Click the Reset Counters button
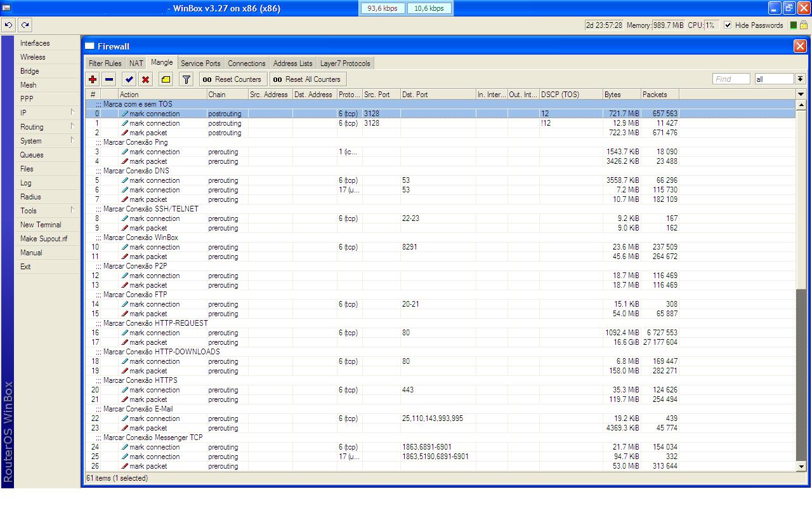Screen dimensions: 812x508 [233, 79]
